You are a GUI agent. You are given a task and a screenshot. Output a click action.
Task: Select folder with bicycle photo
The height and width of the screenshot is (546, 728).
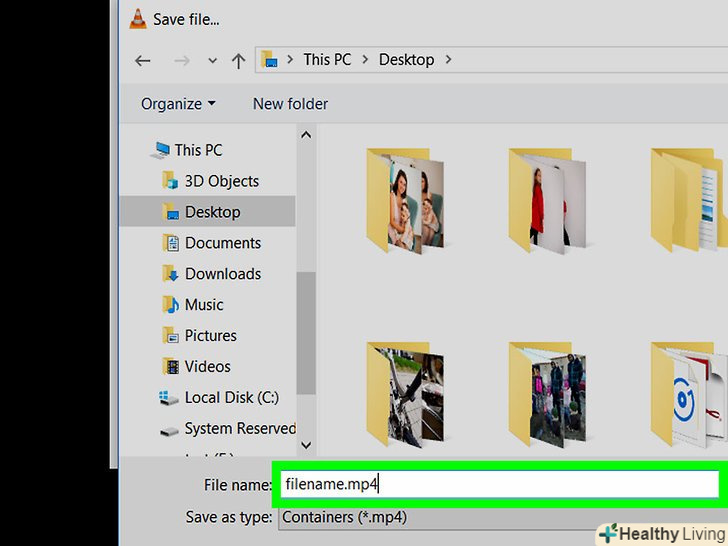click(x=405, y=395)
